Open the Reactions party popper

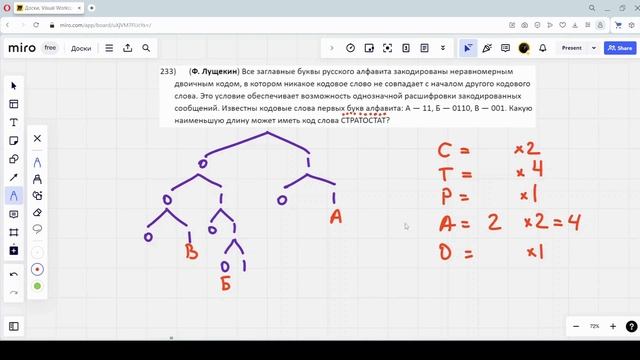[487, 48]
